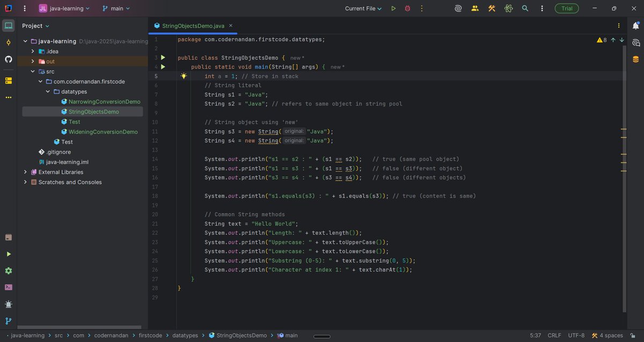
Task: Expand Scratches and Consoles node
Action: tap(25, 182)
